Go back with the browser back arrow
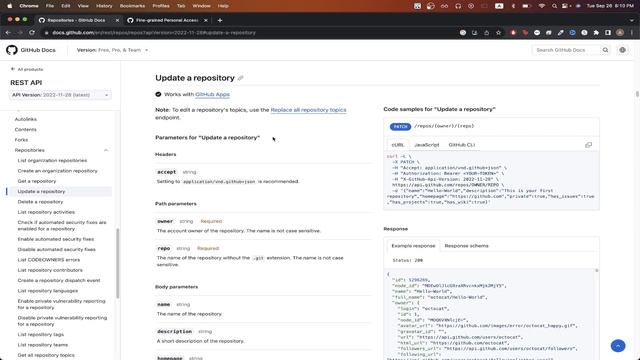This screenshot has width=640, height=360. (x=8, y=33)
